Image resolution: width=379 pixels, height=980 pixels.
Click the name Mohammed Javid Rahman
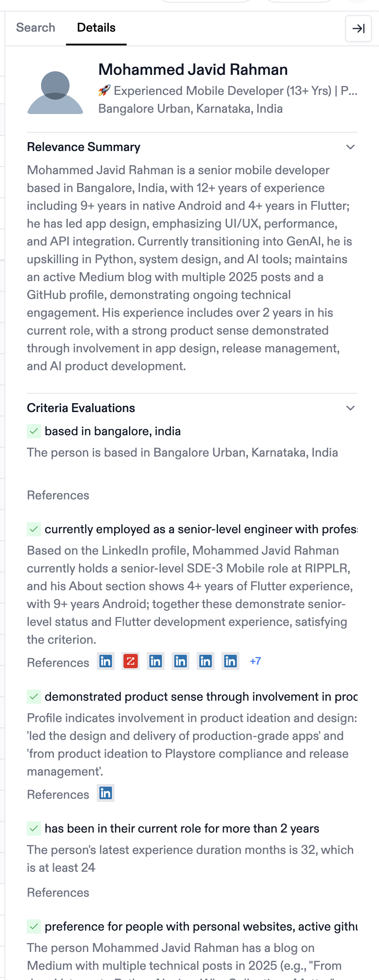[193, 70]
